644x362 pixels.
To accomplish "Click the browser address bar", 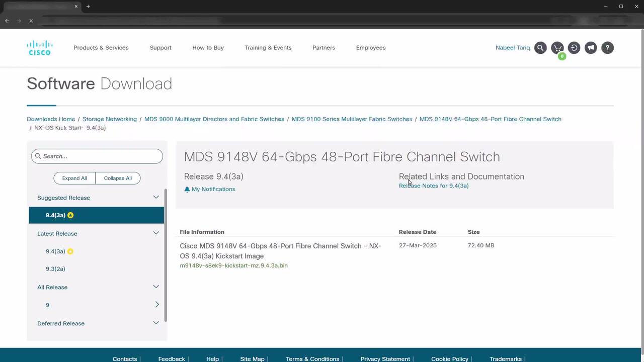I will 292,21.
